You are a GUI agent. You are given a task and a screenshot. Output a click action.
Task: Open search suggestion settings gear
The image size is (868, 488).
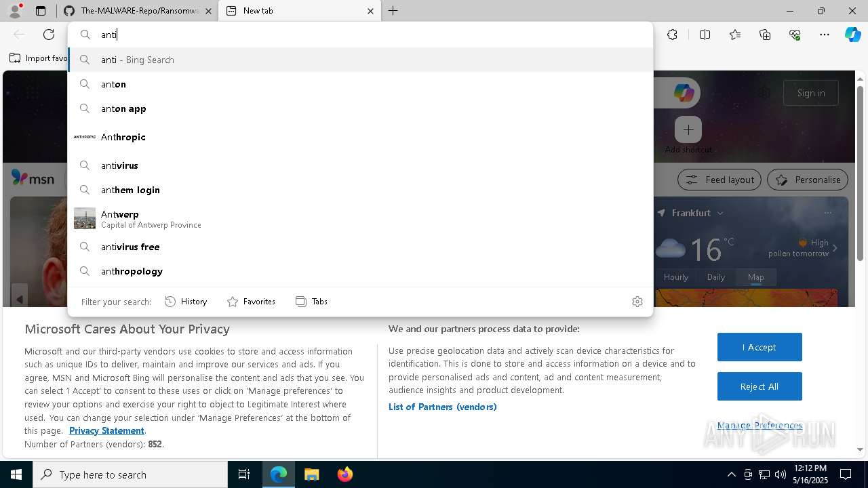click(x=637, y=302)
